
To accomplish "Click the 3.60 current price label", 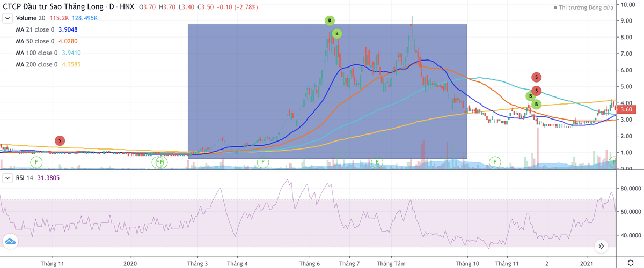I will click(626, 109).
